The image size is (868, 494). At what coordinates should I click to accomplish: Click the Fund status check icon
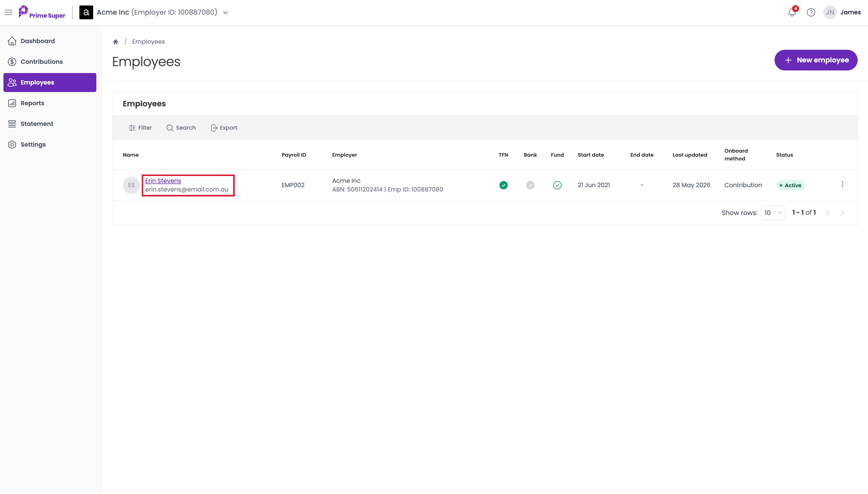557,185
